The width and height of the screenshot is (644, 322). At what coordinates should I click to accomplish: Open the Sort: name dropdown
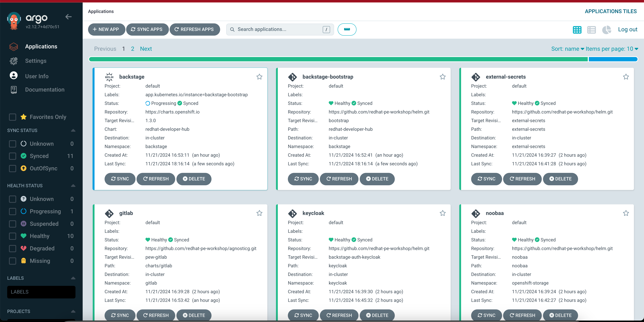567,49
